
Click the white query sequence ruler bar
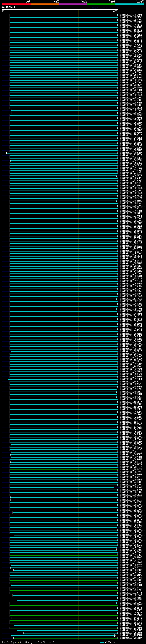(x=60, y=9)
